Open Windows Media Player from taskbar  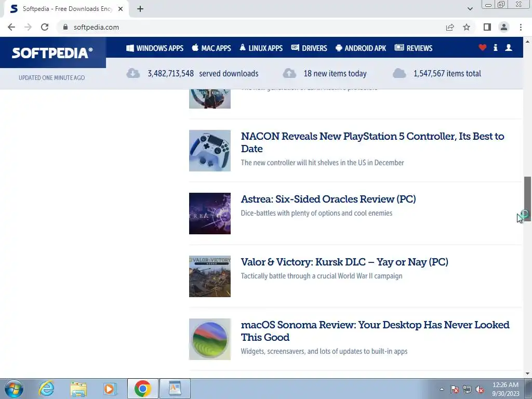[110, 389]
